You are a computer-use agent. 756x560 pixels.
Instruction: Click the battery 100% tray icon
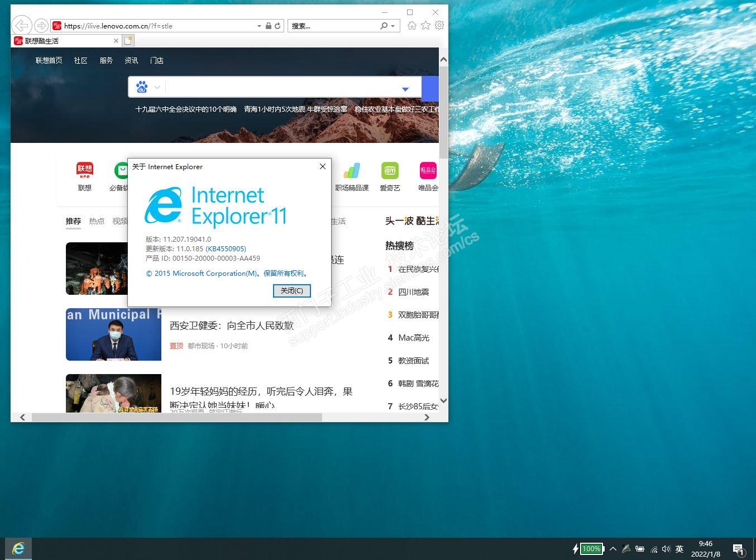(x=592, y=549)
